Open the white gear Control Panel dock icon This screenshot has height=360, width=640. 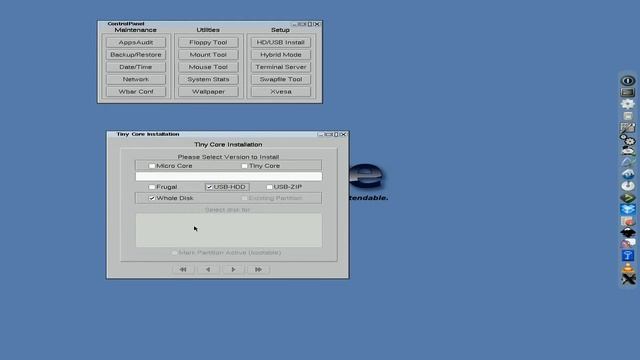pyautogui.click(x=628, y=104)
